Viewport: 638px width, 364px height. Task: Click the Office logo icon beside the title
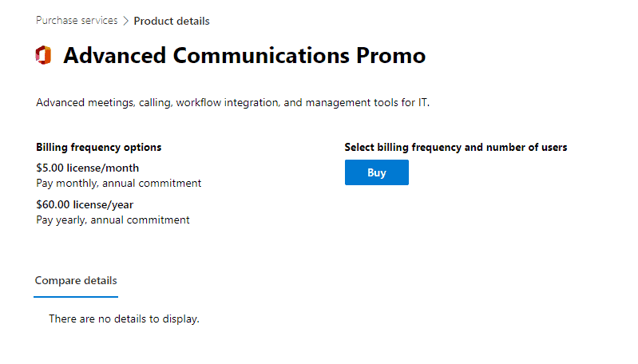(43, 56)
